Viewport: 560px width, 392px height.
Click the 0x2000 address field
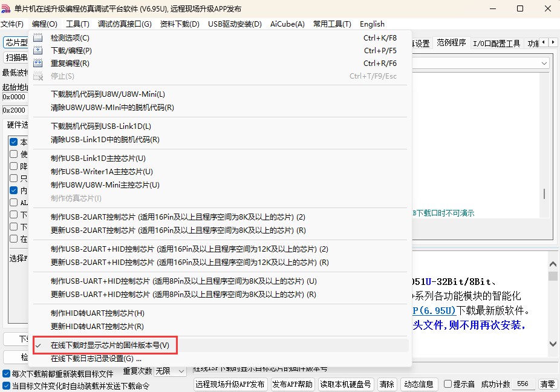point(15,110)
